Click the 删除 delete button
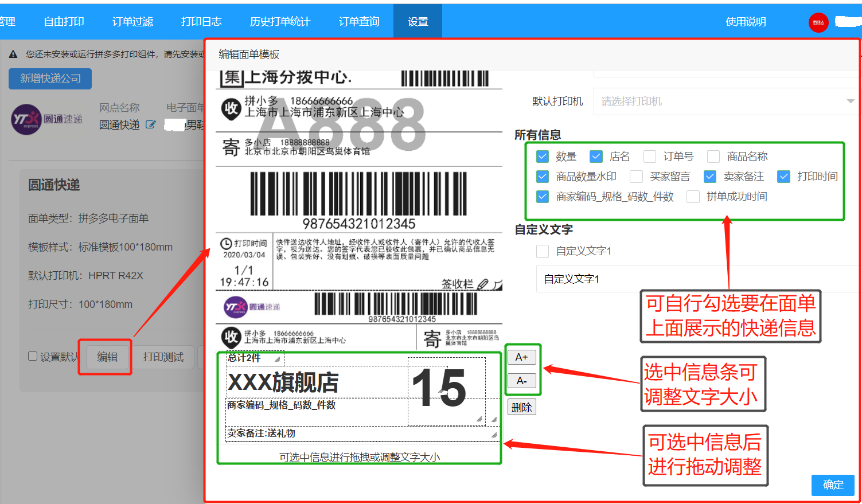862x504 pixels. click(x=521, y=407)
